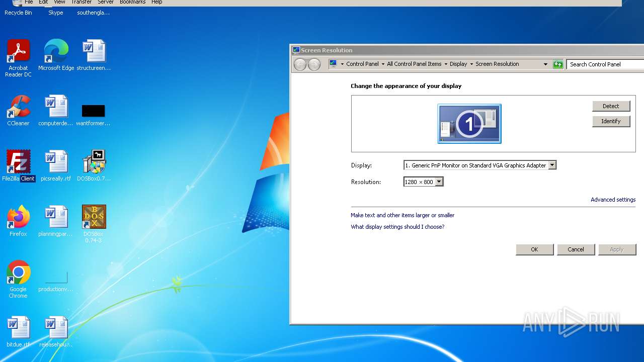The height and width of the screenshot is (362, 644).
Task: Refresh the Control Panel address bar
Action: point(558,64)
